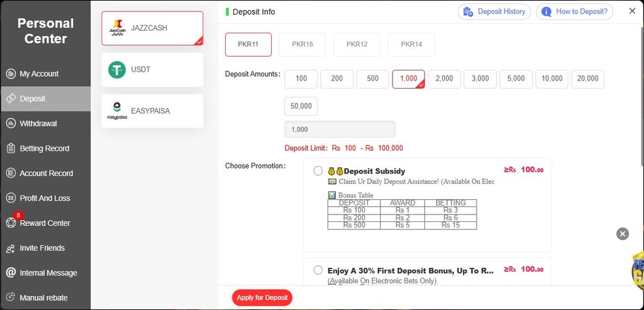This screenshot has width=644, height=310.
Task: Close the deposit dialog with X
Action: point(632,11)
